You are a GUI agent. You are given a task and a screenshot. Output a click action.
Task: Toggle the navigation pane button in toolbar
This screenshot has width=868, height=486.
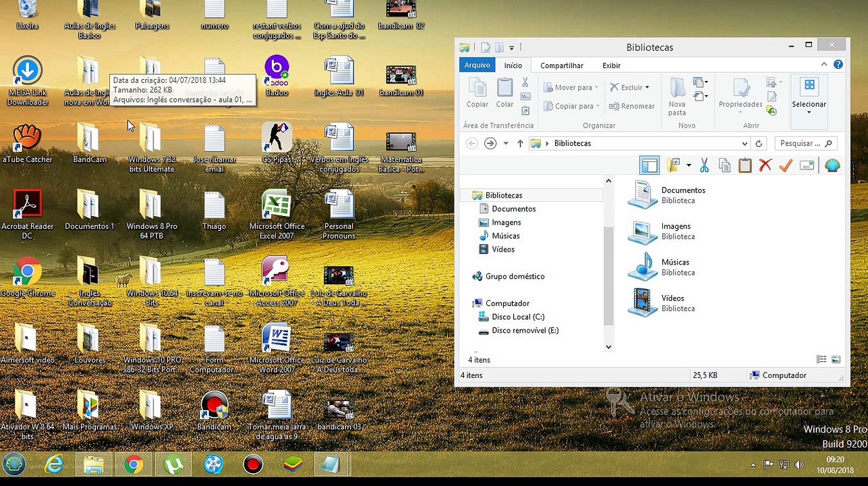click(649, 165)
